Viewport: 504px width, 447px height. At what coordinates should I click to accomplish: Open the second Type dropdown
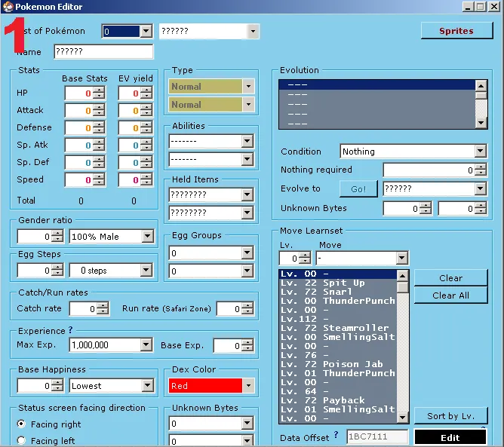[248, 104]
